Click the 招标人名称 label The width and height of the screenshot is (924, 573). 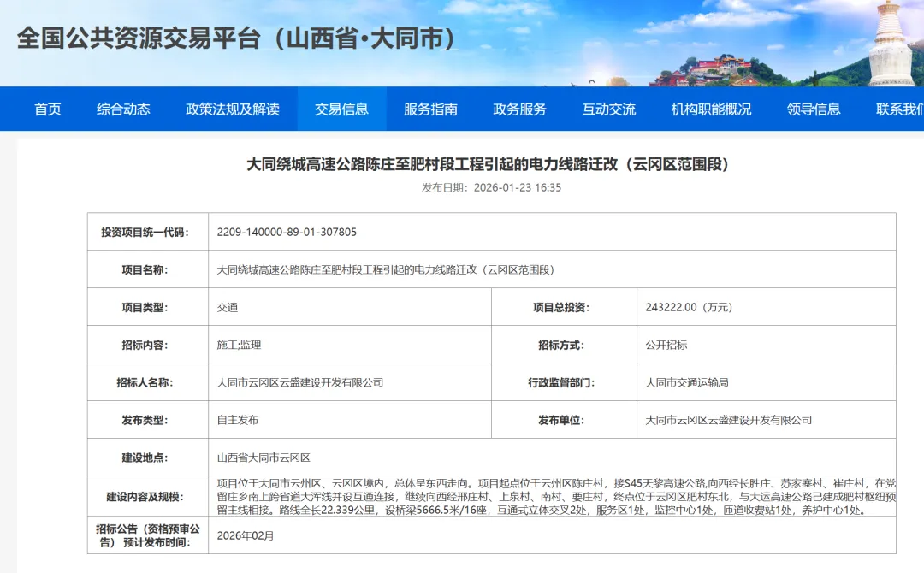pos(145,383)
